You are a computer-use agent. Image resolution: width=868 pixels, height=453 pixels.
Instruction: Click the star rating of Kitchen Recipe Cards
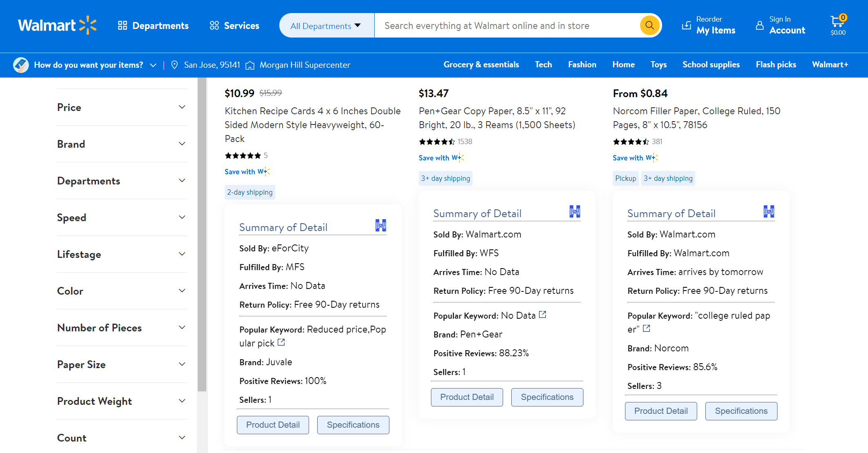point(243,155)
